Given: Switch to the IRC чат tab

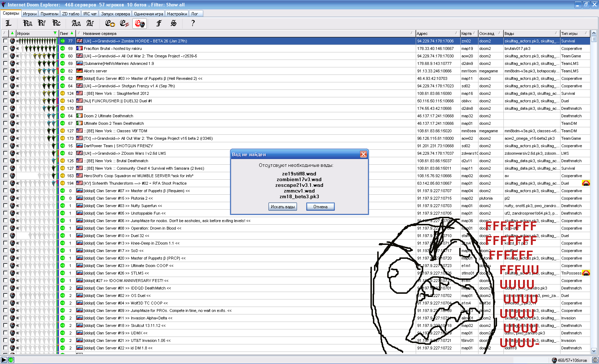Looking at the screenshot, I should coord(90,14).
